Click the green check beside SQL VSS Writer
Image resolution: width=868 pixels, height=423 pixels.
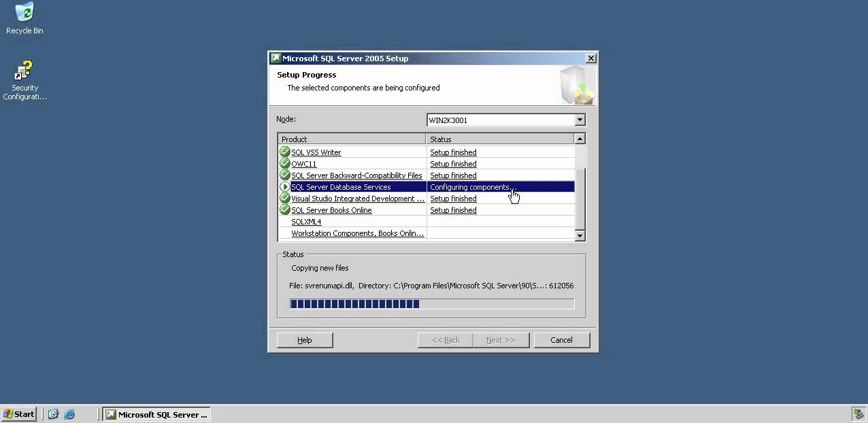click(285, 152)
